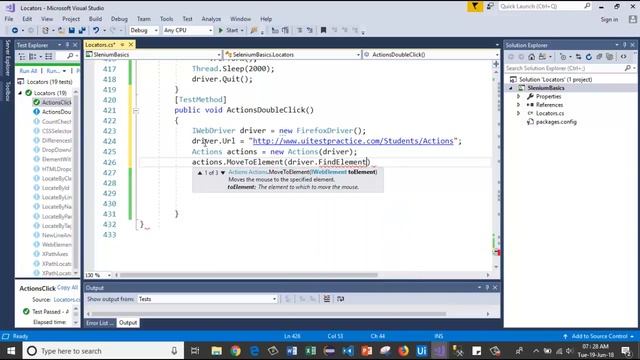
Task: Expand the Properties node in Solution Explorer
Action: [x=519, y=97]
